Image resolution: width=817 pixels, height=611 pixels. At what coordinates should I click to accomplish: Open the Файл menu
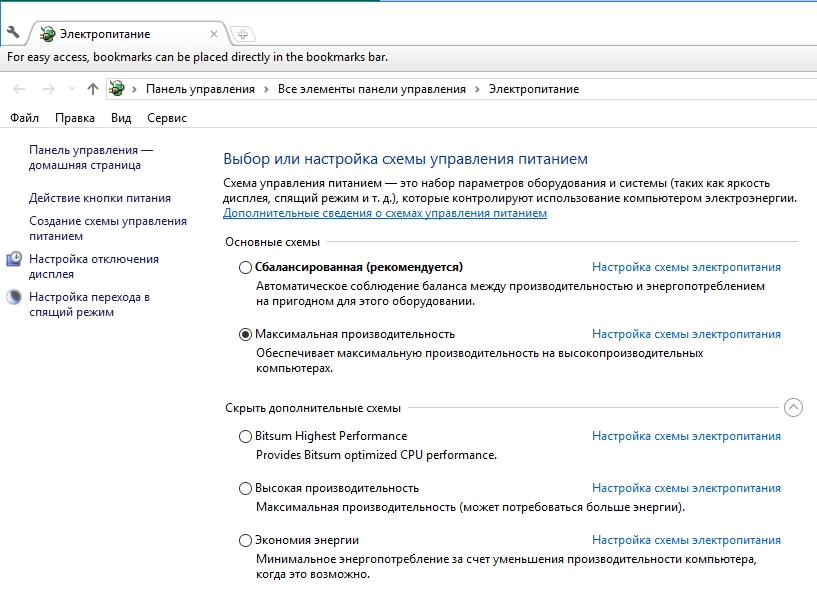(24, 118)
